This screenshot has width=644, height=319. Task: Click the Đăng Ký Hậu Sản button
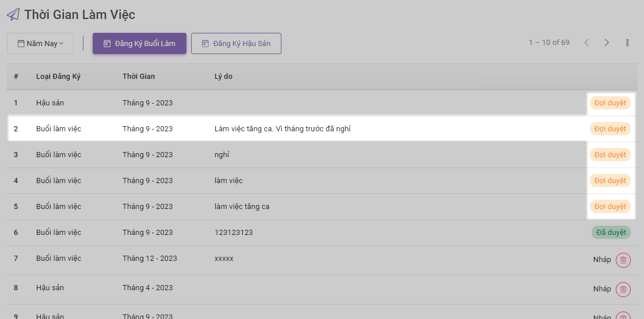(x=236, y=44)
